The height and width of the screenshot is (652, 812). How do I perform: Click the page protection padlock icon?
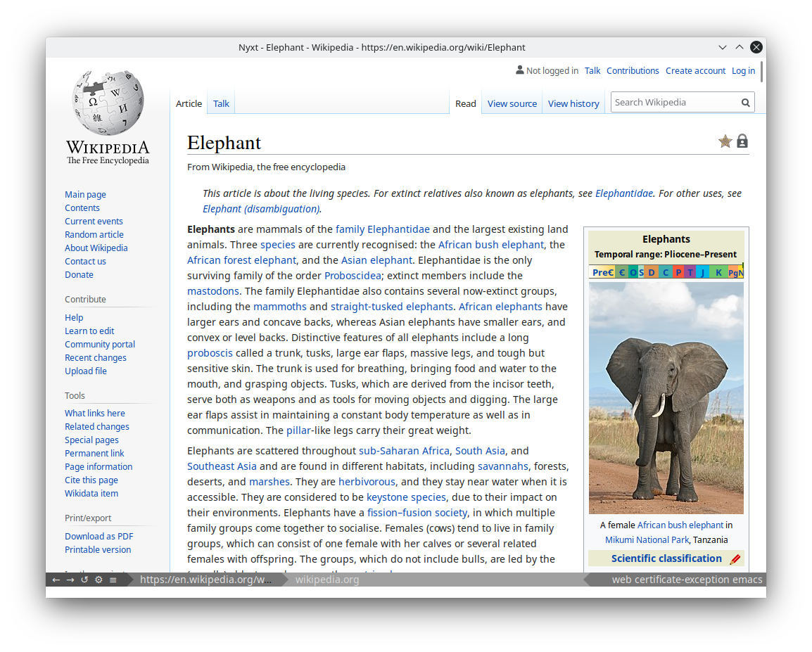(742, 141)
